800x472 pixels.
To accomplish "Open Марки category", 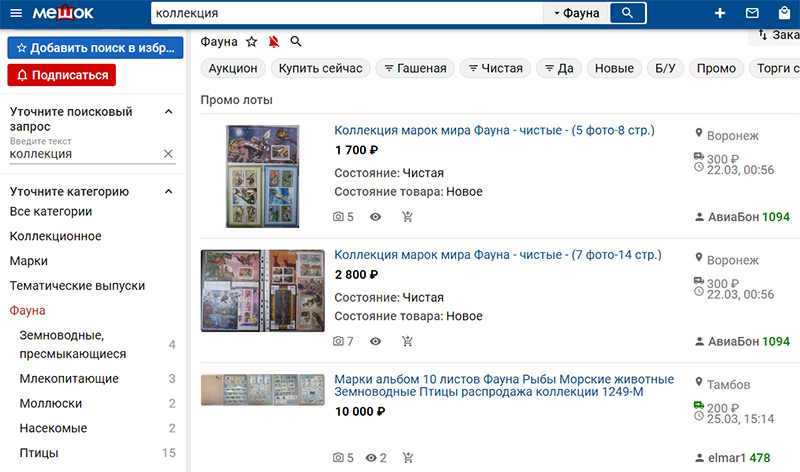I will [x=29, y=261].
